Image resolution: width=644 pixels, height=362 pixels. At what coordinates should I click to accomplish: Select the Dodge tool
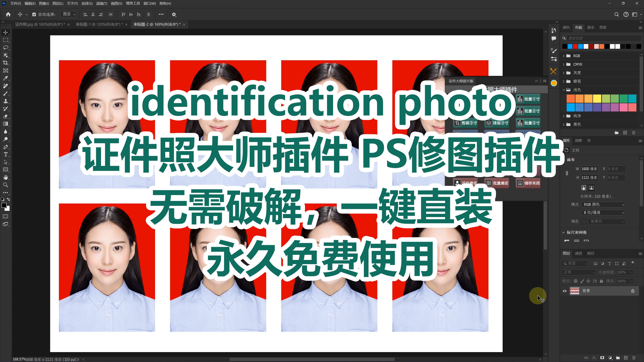point(6,139)
